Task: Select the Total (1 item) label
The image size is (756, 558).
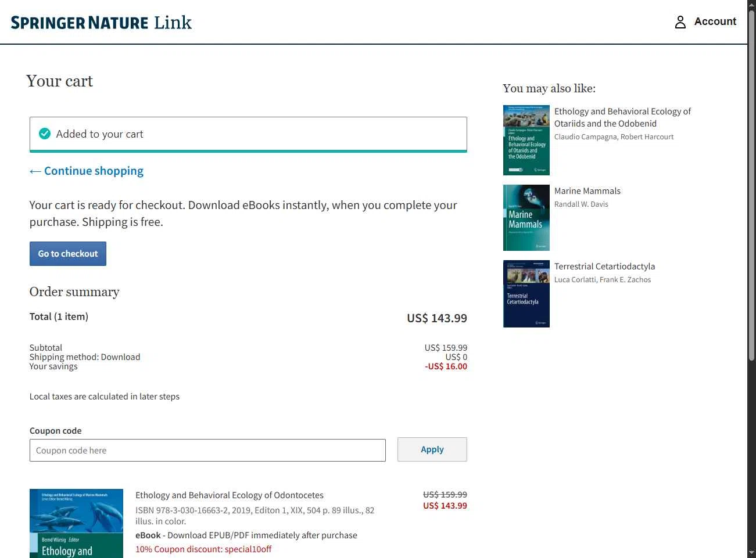Action: coord(59,316)
